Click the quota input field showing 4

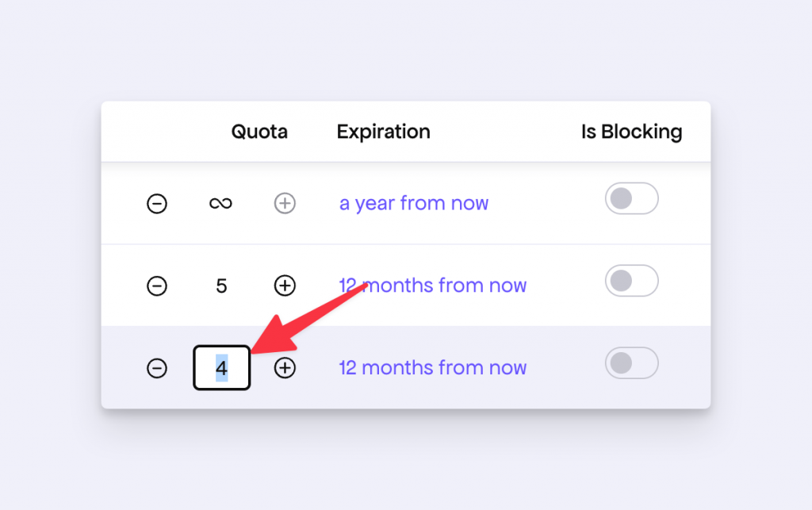pyautogui.click(x=221, y=368)
